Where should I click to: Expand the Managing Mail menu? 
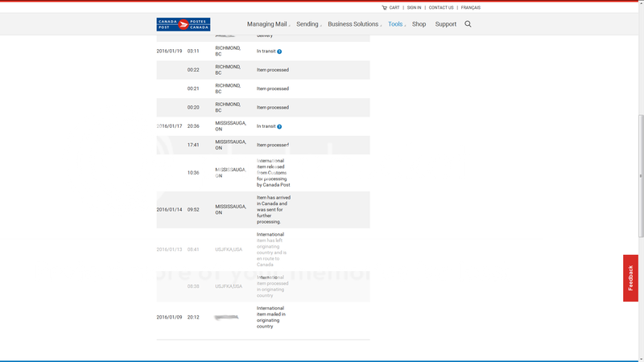[268, 24]
